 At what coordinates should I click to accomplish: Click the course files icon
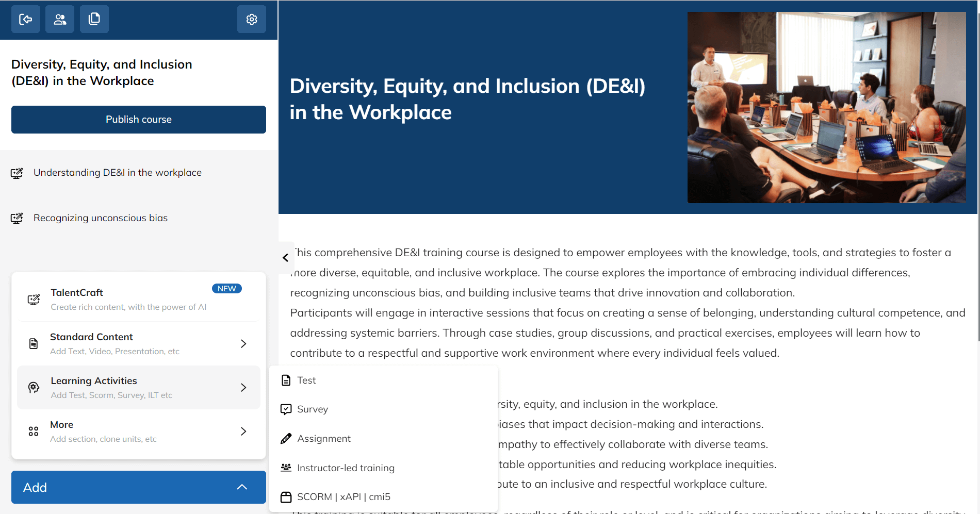pyautogui.click(x=94, y=20)
